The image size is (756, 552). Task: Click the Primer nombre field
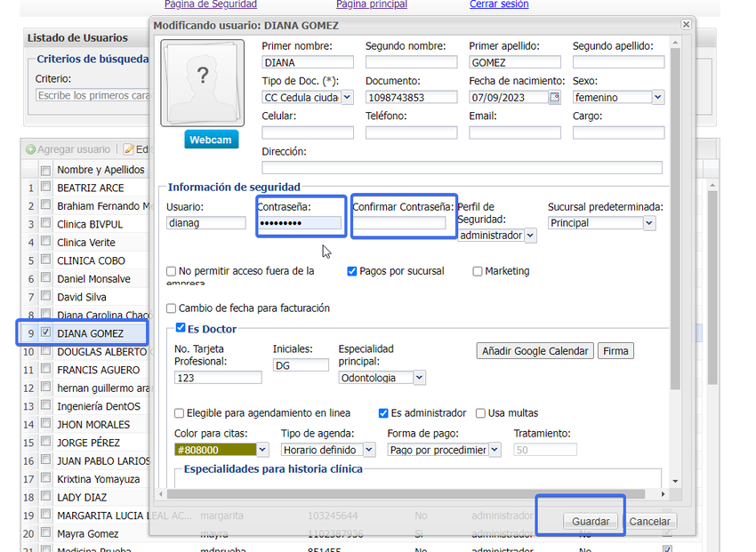[x=308, y=62]
